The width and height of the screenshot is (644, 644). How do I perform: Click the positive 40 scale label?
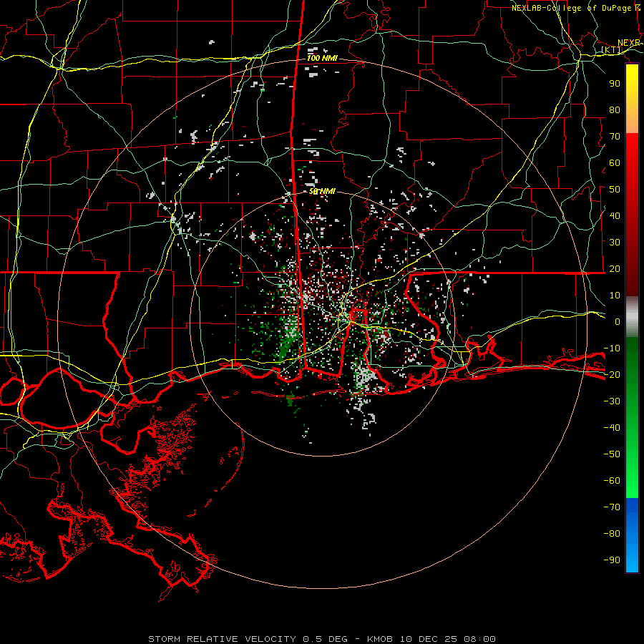[x=615, y=215]
